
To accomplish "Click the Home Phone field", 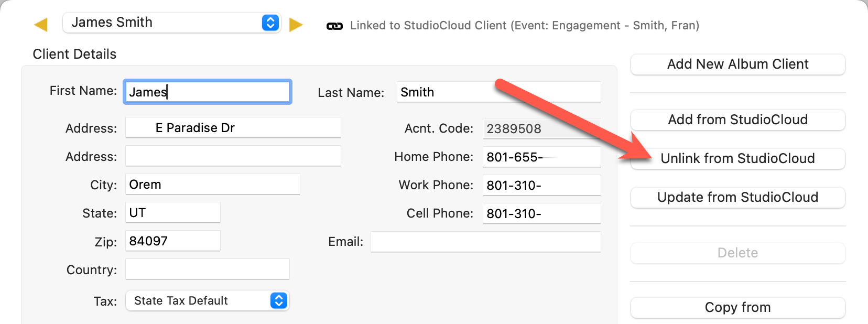I will [x=541, y=157].
